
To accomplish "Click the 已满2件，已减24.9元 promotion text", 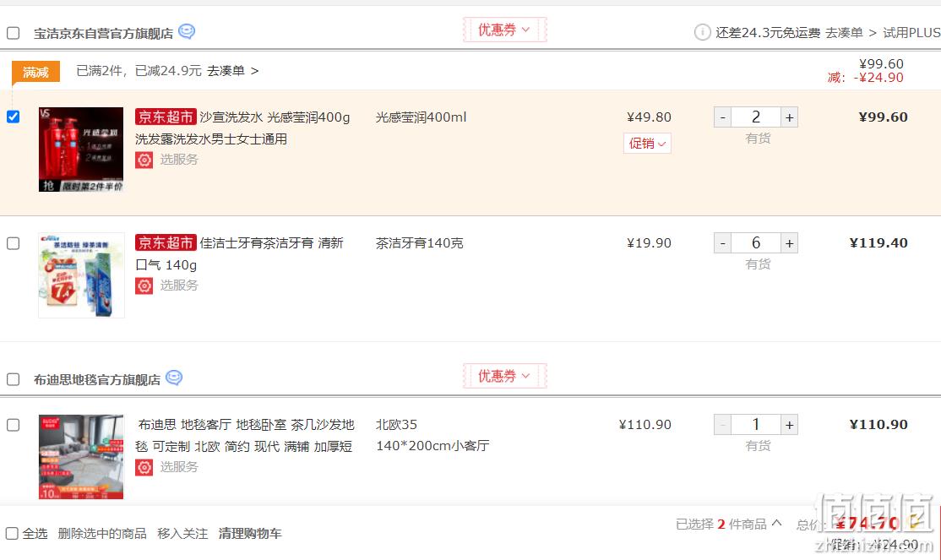I will point(139,71).
